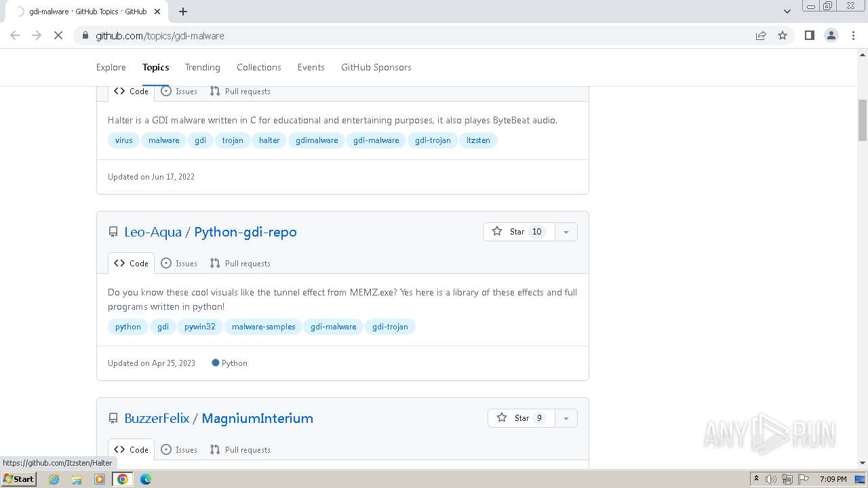Open the itzsten topic tag
Image resolution: width=868 pixels, height=488 pixels.
pos(478,140)
